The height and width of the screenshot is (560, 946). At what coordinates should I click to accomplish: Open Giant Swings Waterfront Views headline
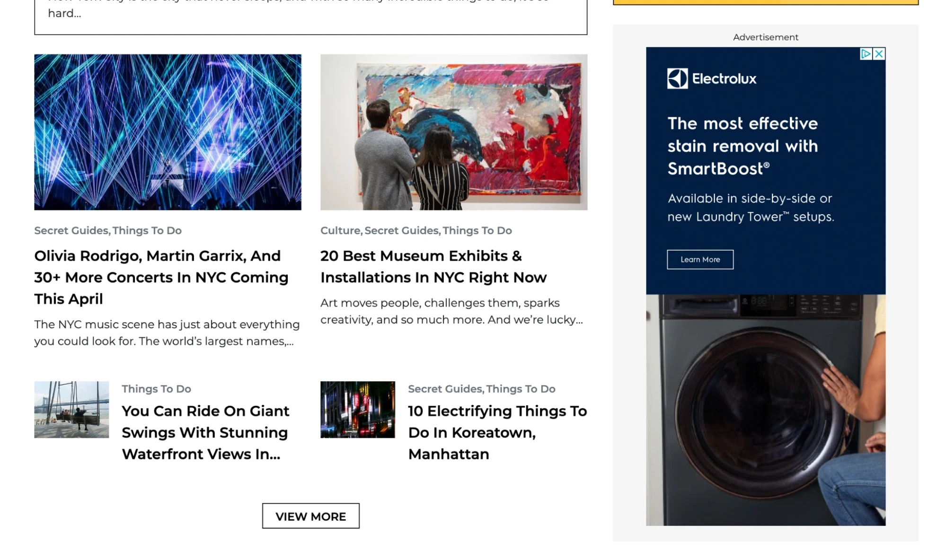click(205, 432)
